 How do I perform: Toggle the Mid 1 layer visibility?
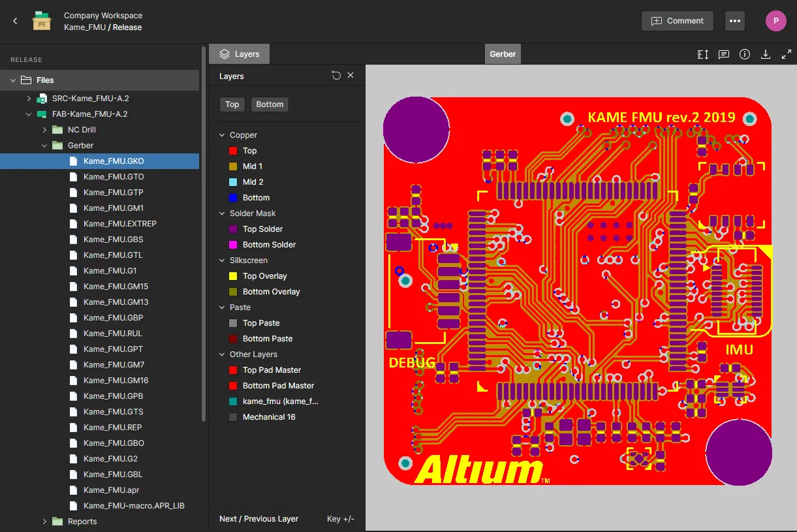tap(233, 166)
